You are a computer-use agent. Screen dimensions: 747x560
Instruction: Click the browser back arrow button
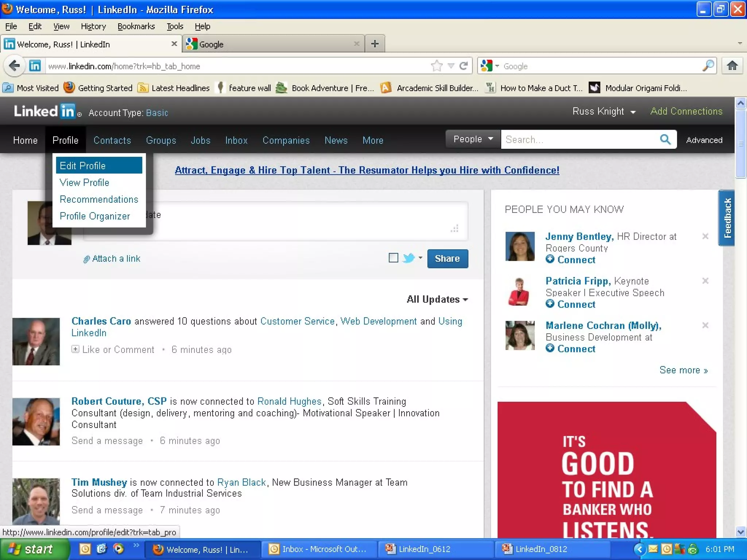(14, 66)
